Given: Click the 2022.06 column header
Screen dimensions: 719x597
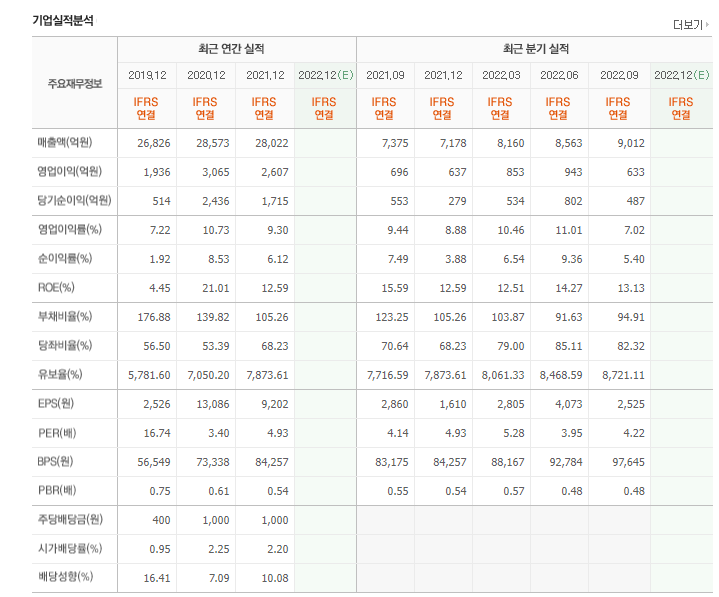Looking at the screenshot, I should (559, 75).
